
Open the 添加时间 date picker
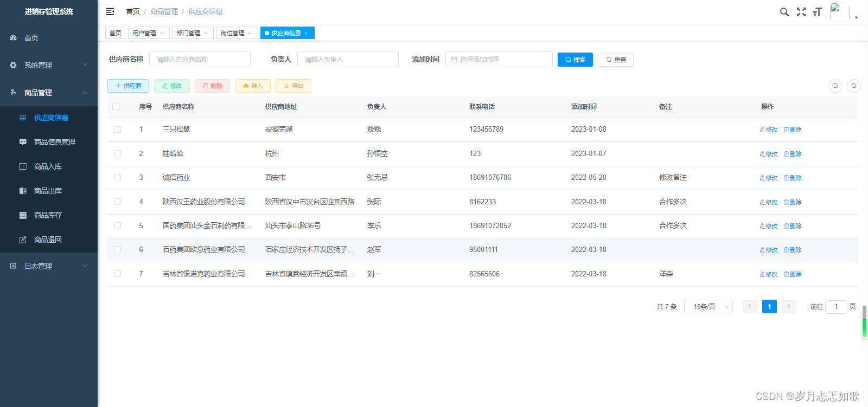pos(499,60)
